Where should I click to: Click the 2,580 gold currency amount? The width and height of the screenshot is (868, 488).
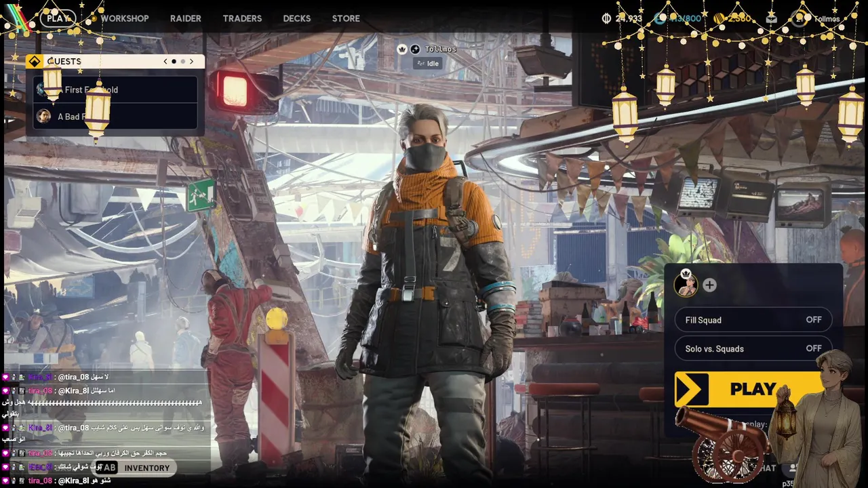tap(739, 18)
